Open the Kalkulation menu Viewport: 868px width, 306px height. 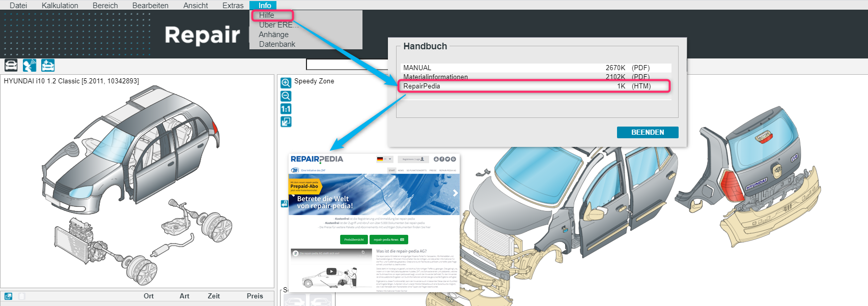click(x=60, y=5)
